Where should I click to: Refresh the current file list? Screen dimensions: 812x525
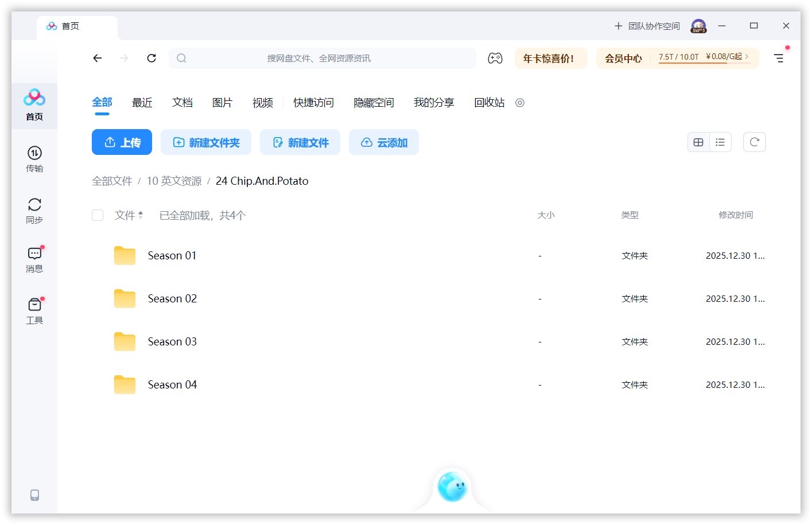click(x=754, y=142)
